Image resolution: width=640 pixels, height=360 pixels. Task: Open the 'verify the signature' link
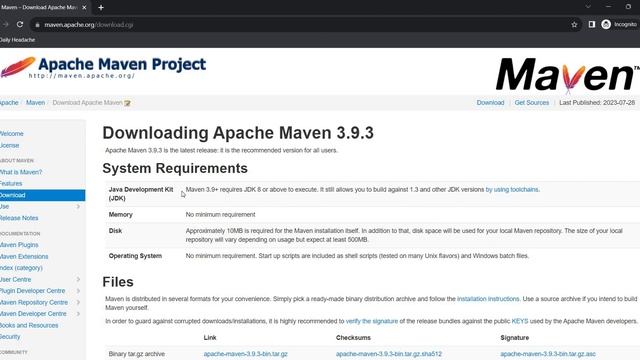point(371,321)
